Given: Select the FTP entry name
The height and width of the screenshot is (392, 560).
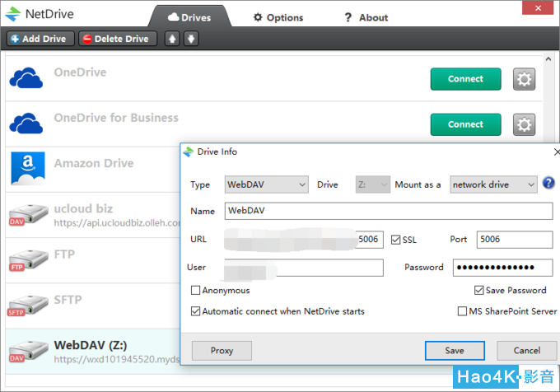Looking at the screenshot, I should tap(64, 254).
